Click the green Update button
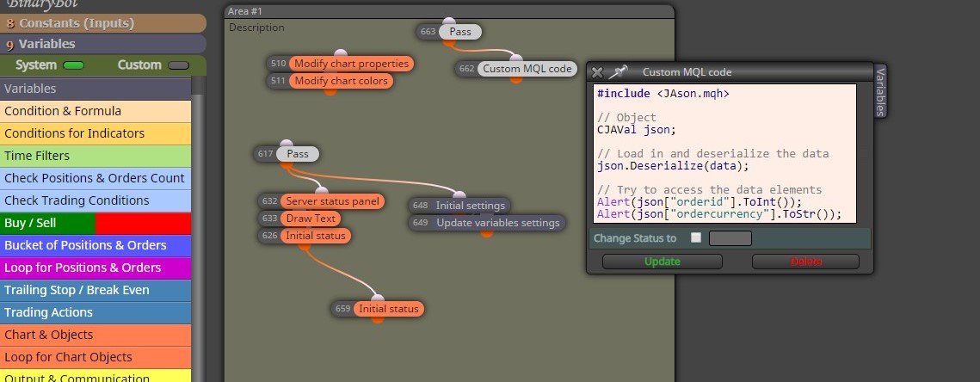 [x=663, y=262]
